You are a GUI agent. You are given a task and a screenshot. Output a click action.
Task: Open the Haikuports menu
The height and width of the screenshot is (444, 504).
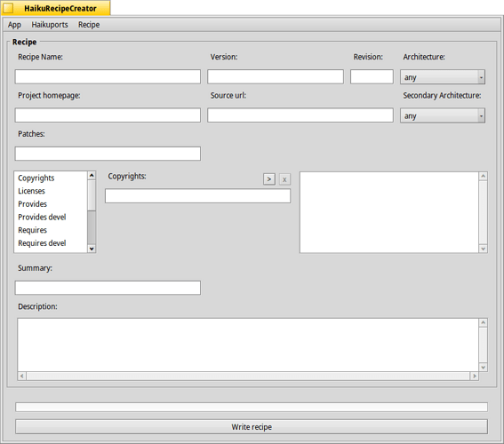pos(50,25)
